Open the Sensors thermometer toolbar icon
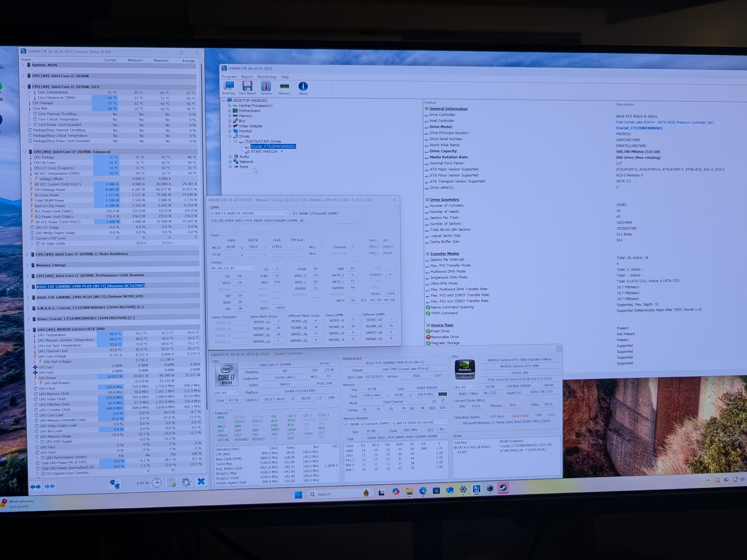The image size is (747, 560). [x=266, y=88]
